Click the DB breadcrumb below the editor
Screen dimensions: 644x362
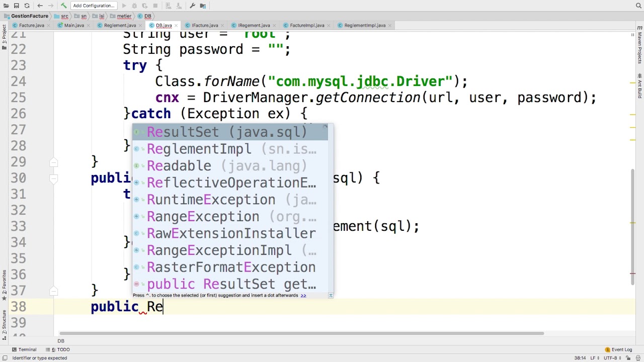[60, 341]
